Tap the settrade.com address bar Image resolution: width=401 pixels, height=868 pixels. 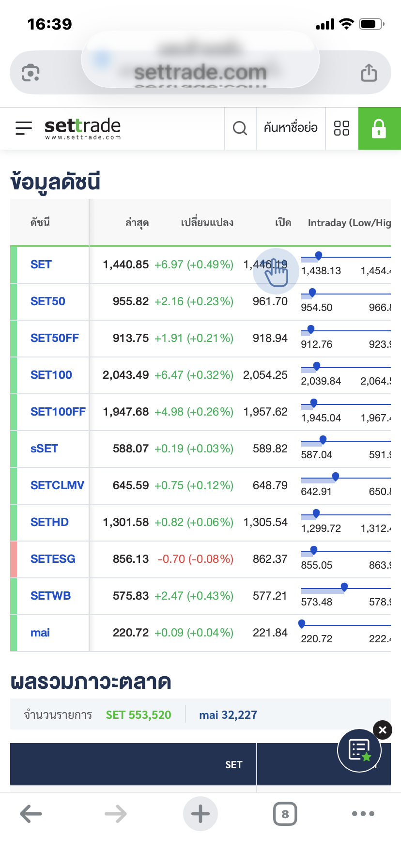(x=200, y=73)
